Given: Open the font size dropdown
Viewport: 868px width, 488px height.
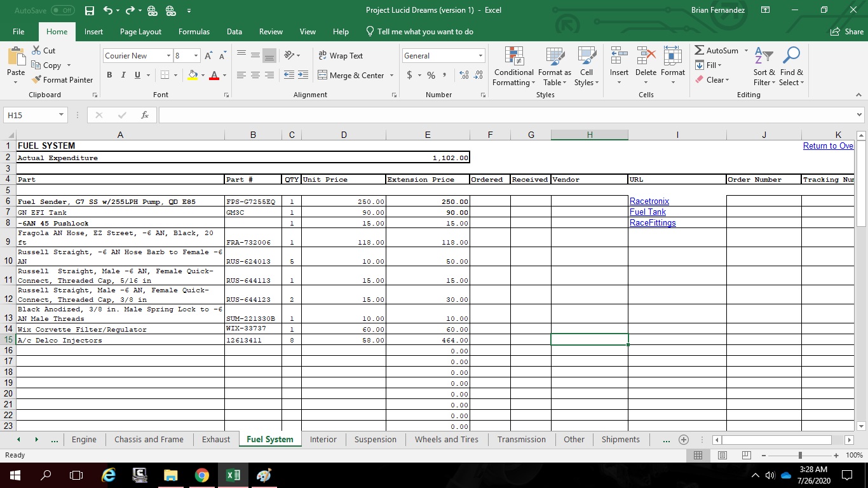Looking at the screenshot, I should [x=196, y=56].
